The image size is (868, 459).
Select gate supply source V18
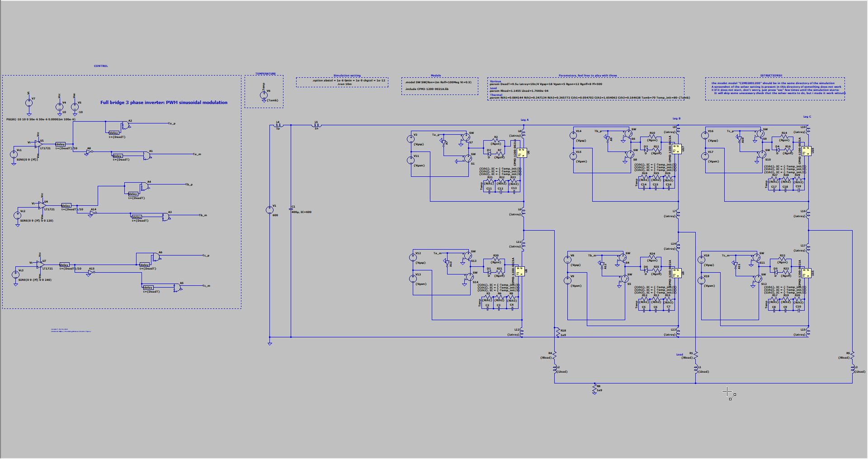(701, 260)
